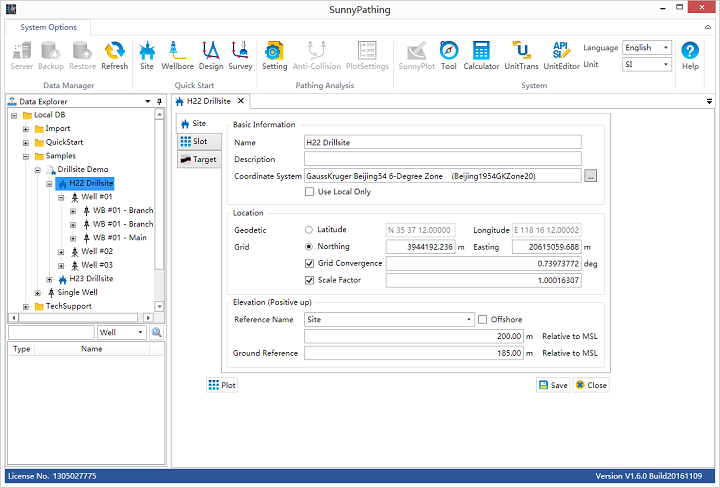720x488 pixels.
Task: Open the document tab list arrow
Action: (709, 101)
